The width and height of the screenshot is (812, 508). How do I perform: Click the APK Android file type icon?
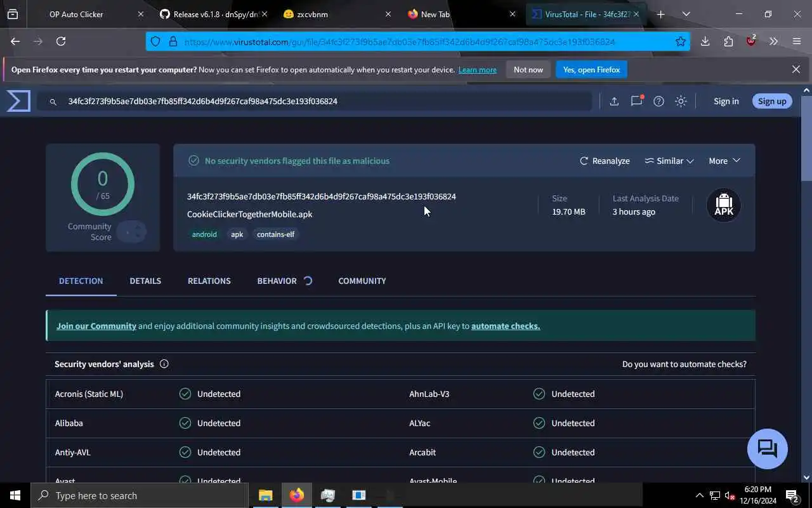pos(724,205)
